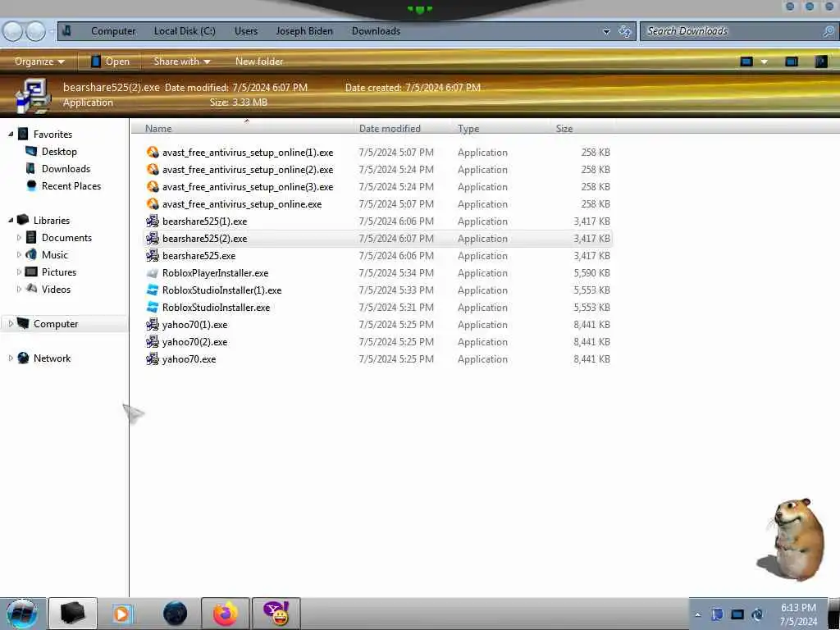Expand the Network tree node arrow
This screenshot has height=630, width=840.
[11, 358]
